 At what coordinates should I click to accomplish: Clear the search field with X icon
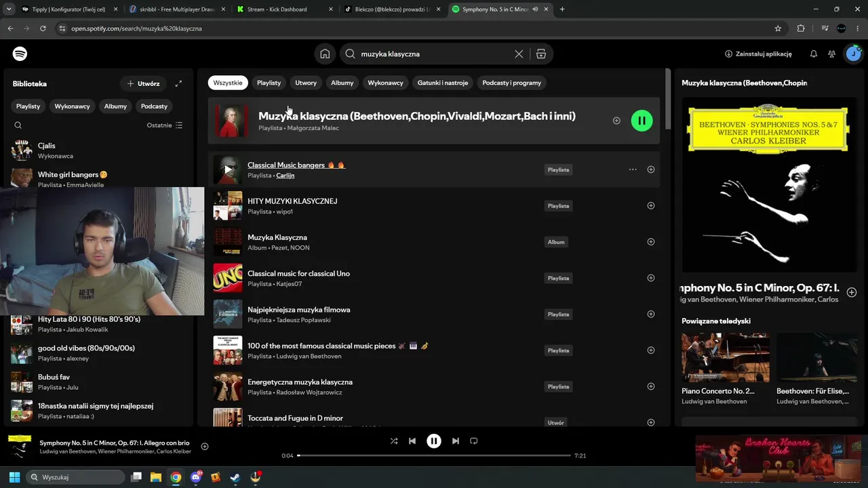(519, 54)
